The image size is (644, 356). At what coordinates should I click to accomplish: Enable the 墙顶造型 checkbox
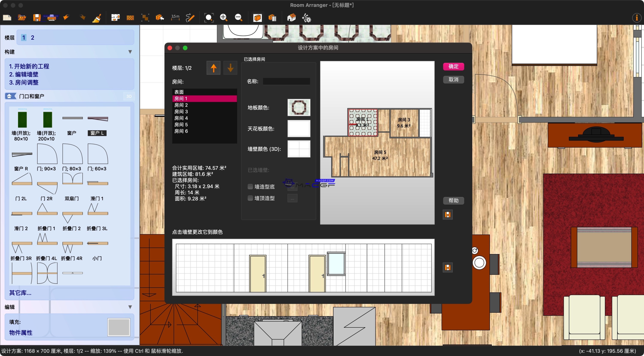pos(250,198)
